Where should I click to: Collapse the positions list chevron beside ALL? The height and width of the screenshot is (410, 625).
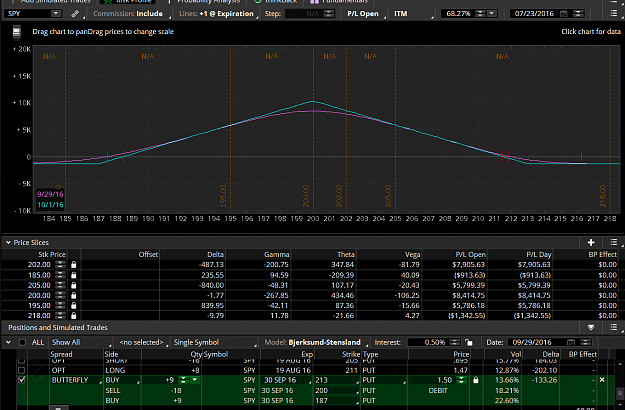[8, 342]
